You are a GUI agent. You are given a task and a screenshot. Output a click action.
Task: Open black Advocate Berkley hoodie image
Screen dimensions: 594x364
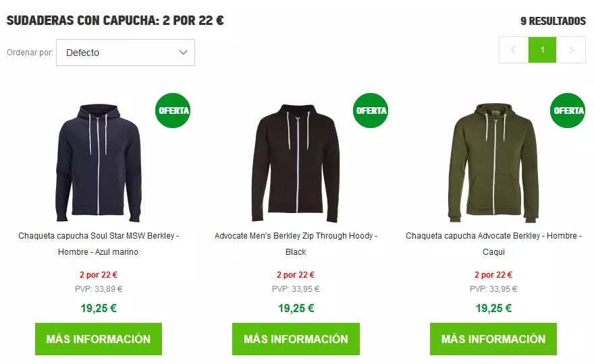(x=296, y=162)
